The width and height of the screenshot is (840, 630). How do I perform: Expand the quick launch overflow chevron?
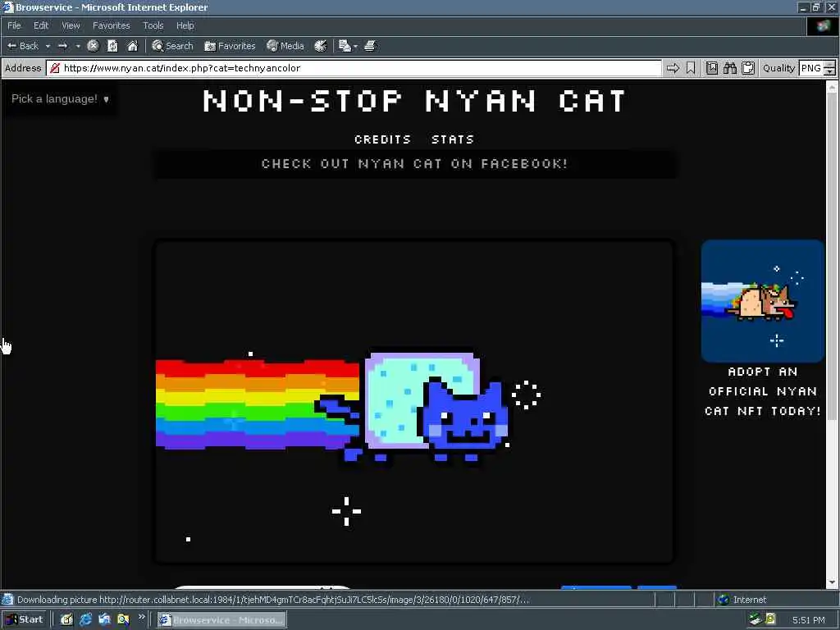click(x=141, y=617)
